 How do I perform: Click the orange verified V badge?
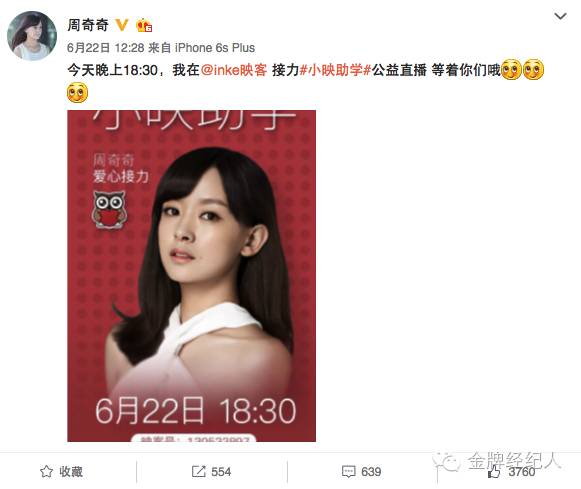122,25
